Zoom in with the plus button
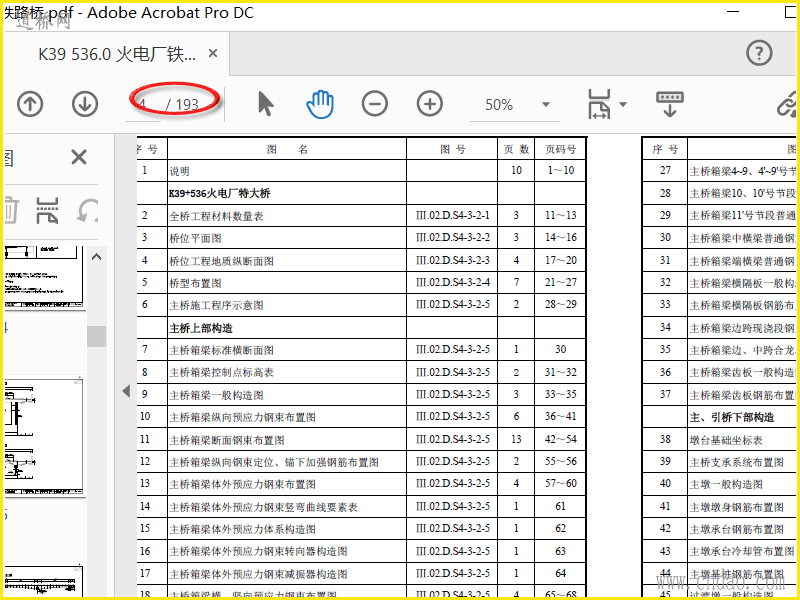The width and height of the screenshot is (800, 600). [430, 104]
